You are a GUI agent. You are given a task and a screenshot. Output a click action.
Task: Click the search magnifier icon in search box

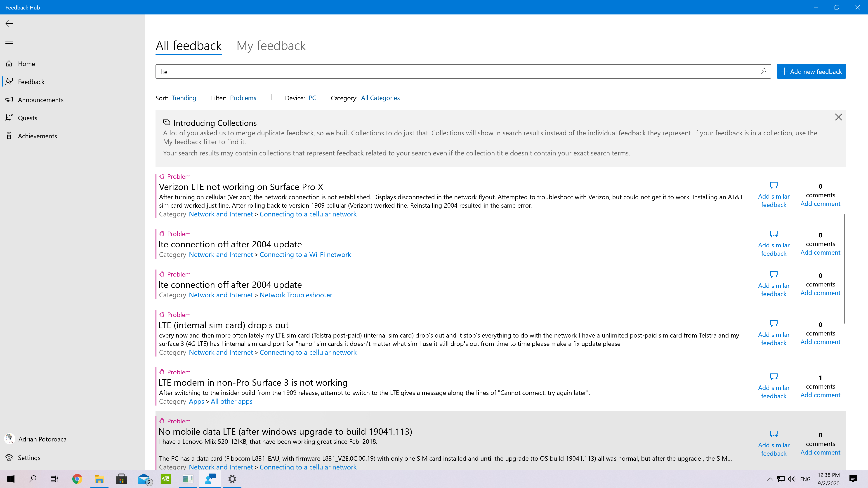tap(763, 71)
